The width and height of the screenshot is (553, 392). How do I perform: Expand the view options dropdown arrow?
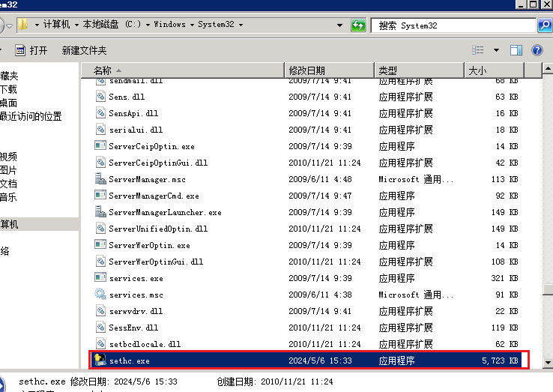(x=496, y=50)
